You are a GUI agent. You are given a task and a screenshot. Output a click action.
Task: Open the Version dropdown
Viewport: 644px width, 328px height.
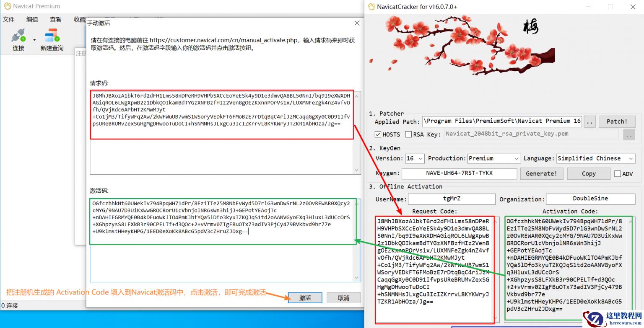pos(415,158)
